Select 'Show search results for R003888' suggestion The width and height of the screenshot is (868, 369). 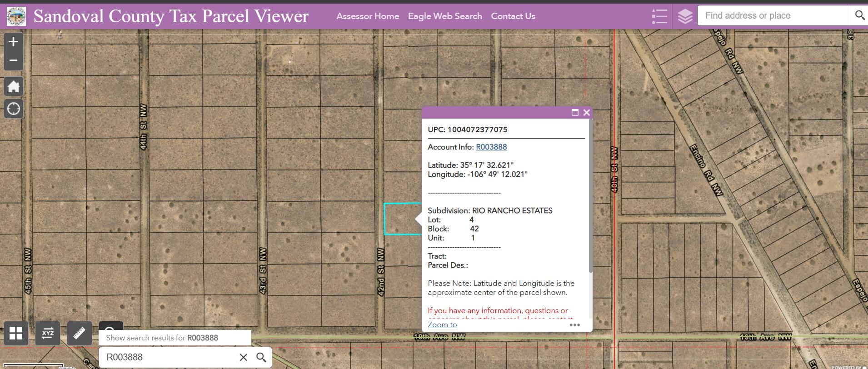click(162, 338)
